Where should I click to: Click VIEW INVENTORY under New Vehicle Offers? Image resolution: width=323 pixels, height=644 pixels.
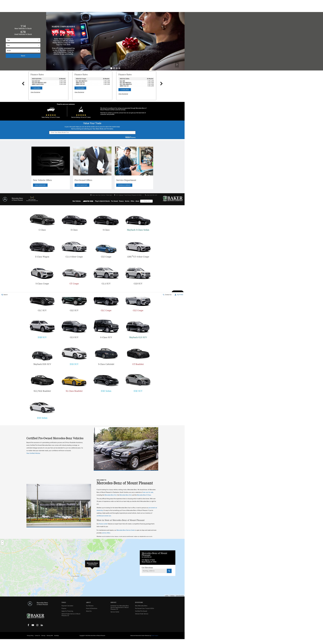pos(40,185)
